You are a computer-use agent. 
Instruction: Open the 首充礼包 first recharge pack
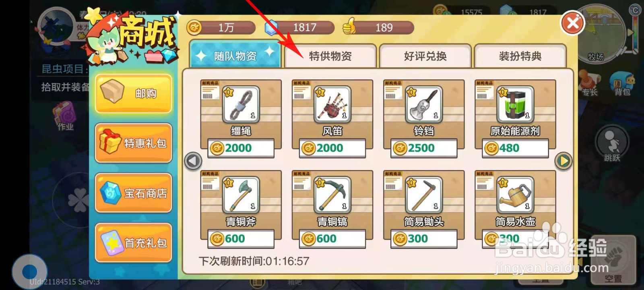click(134, 243)
